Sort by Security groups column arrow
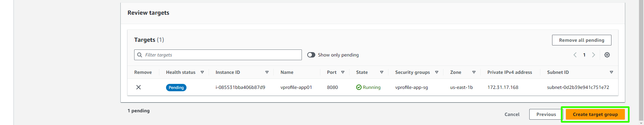The width and height of the screenshot is (644, 125). [437, 72]
